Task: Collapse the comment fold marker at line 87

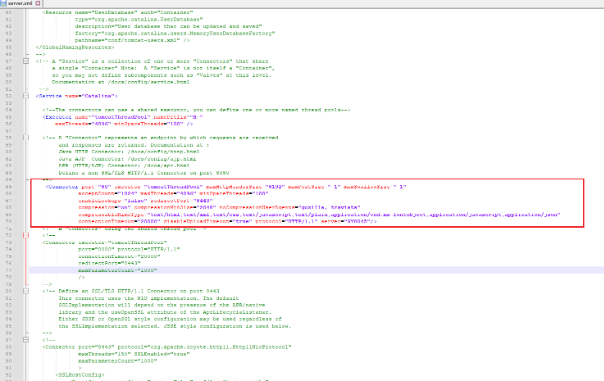Action: click(x=26, y=340)
